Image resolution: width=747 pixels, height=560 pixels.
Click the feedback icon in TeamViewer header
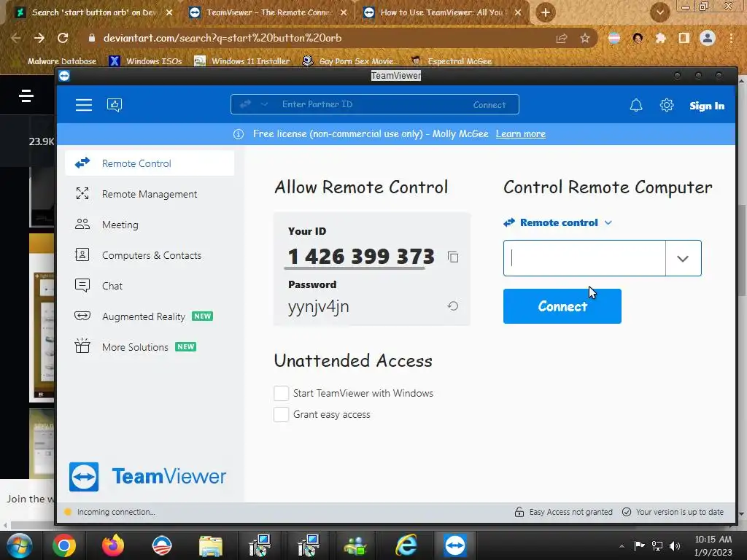point(115,105)
